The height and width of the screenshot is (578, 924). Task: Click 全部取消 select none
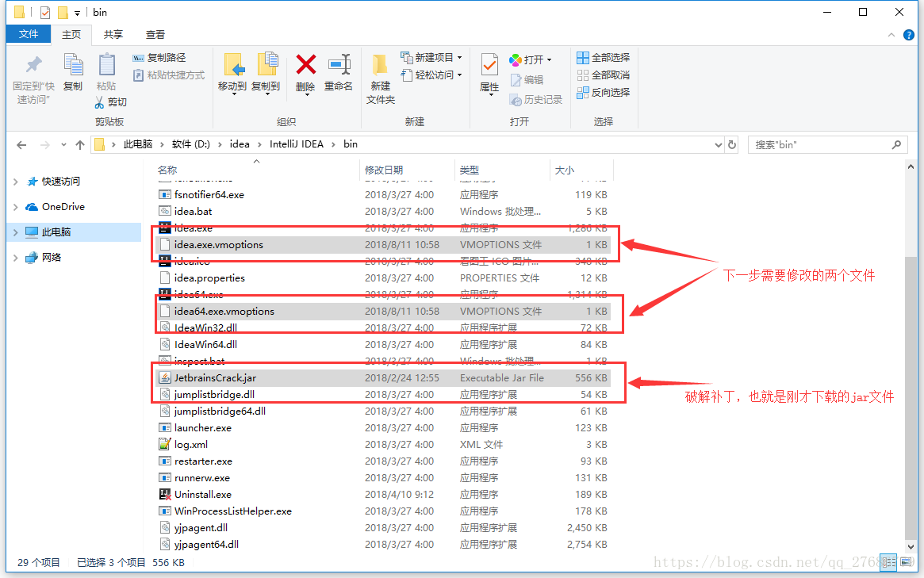pos(604,75)
